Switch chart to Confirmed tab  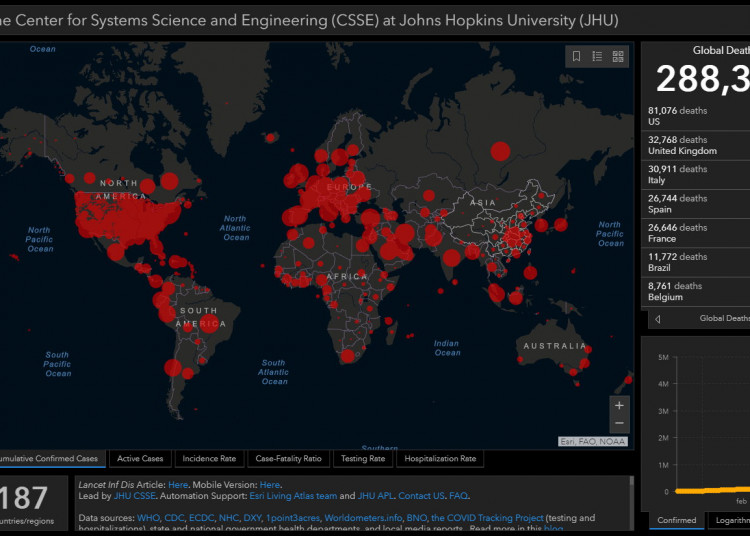click(677, 520)
